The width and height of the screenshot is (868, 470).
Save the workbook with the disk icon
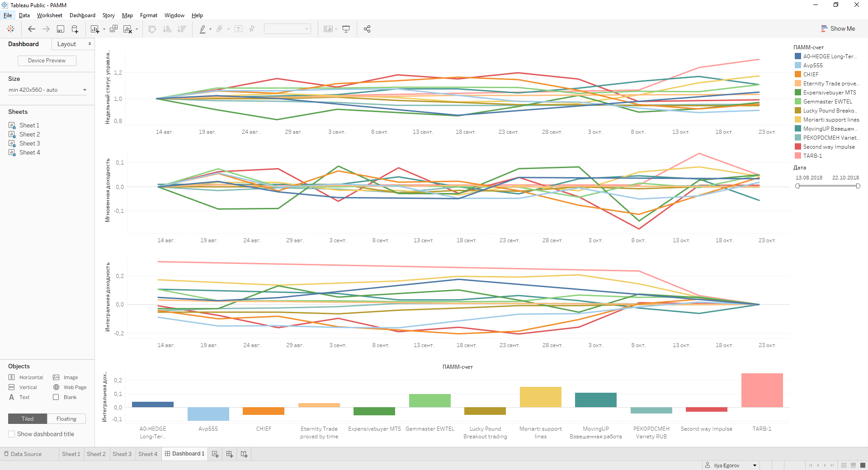coord(60,29)
